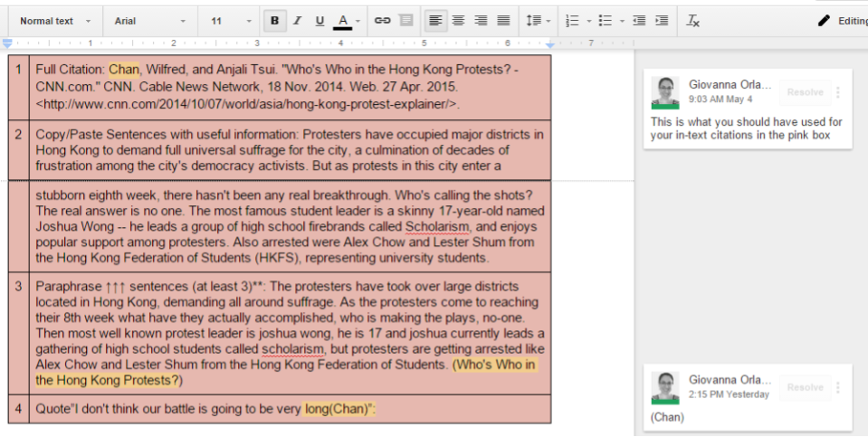Resolve the 9:03 AM May 4 comment
Viewport: 868px width, 437px height.
click(x=805, y=92)
